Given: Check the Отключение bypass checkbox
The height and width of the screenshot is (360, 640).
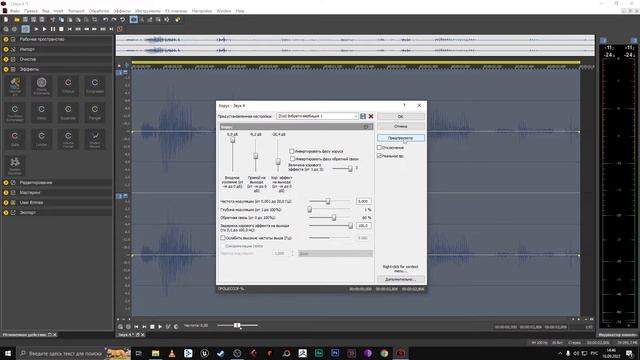Looking at the screenshot, I should [x=379, y=147].
